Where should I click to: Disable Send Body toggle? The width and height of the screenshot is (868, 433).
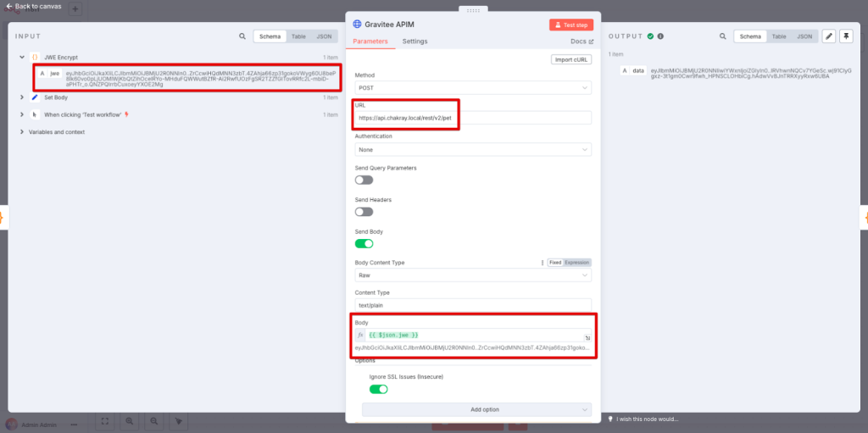pos(364,244)
